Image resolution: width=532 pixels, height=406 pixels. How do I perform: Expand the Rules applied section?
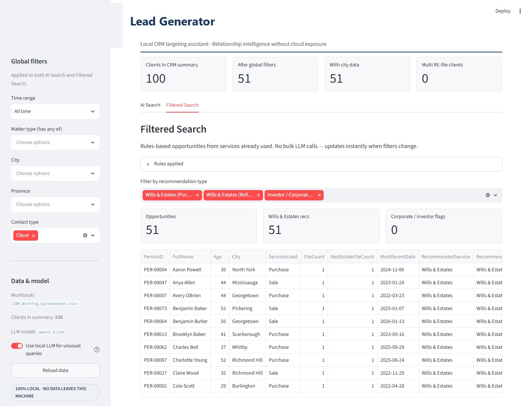click(321, 164)
